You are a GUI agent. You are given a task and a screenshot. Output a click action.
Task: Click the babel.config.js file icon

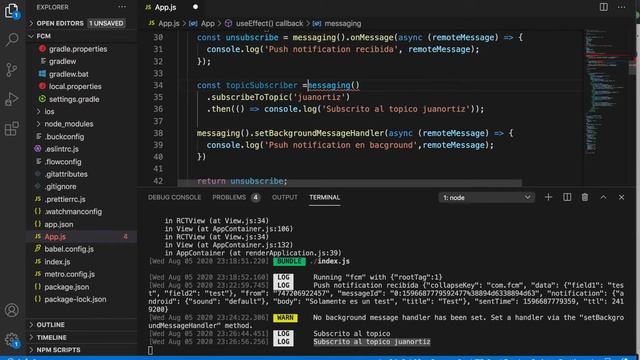(x=38, y=249)
